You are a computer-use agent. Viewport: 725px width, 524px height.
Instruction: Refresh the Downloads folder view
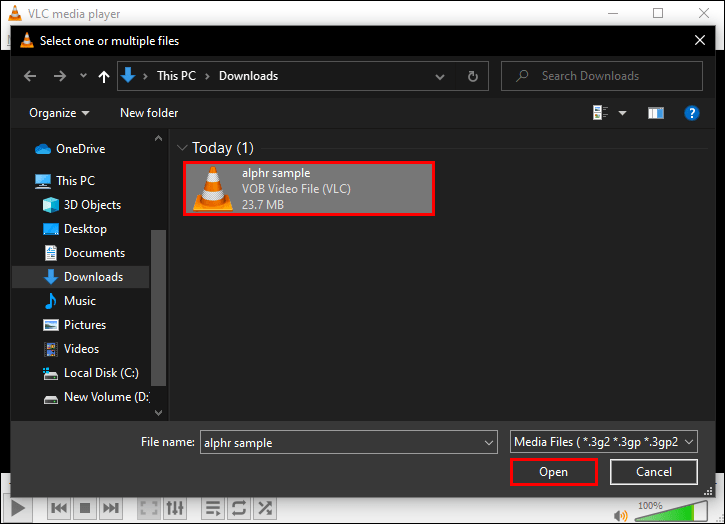pos(472,76)
